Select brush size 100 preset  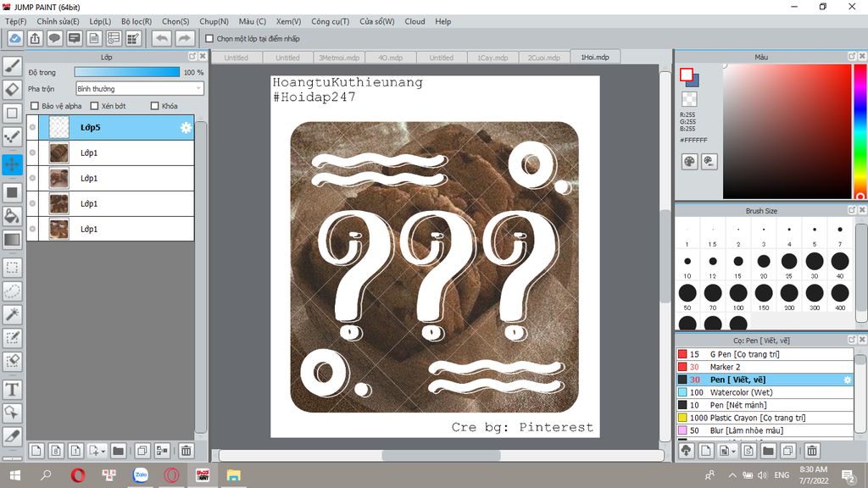(738, 297)
